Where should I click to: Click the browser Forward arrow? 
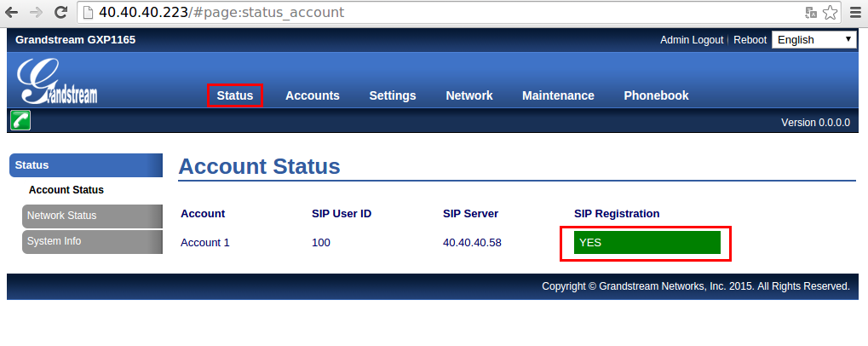[37, 12]
